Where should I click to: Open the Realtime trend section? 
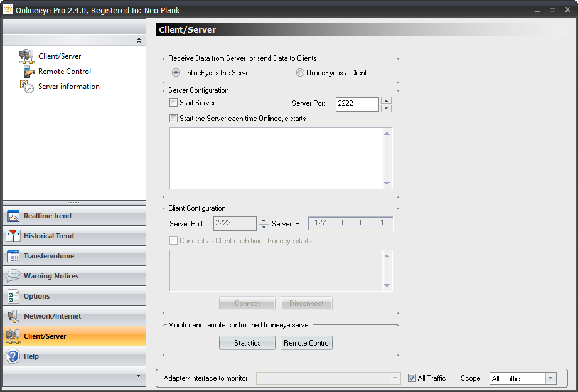click(x=74, y=216)
